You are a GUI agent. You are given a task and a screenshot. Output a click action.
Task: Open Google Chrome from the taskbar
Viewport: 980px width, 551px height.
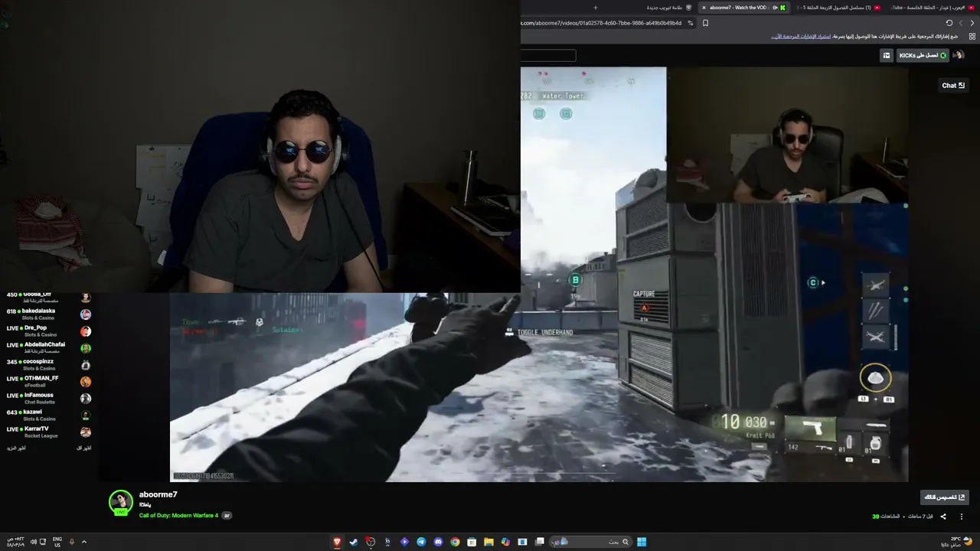tap(455, 542)
